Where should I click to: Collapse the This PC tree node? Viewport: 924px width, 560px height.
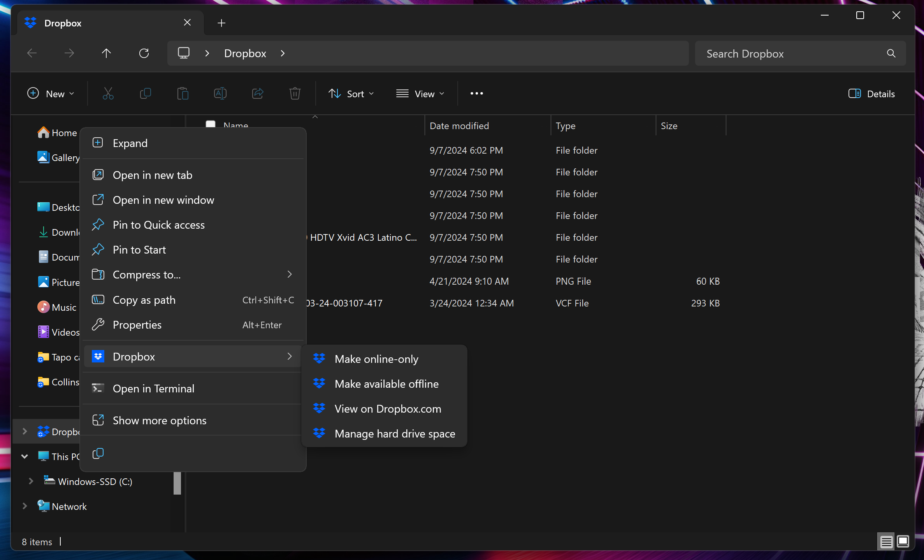25,456
